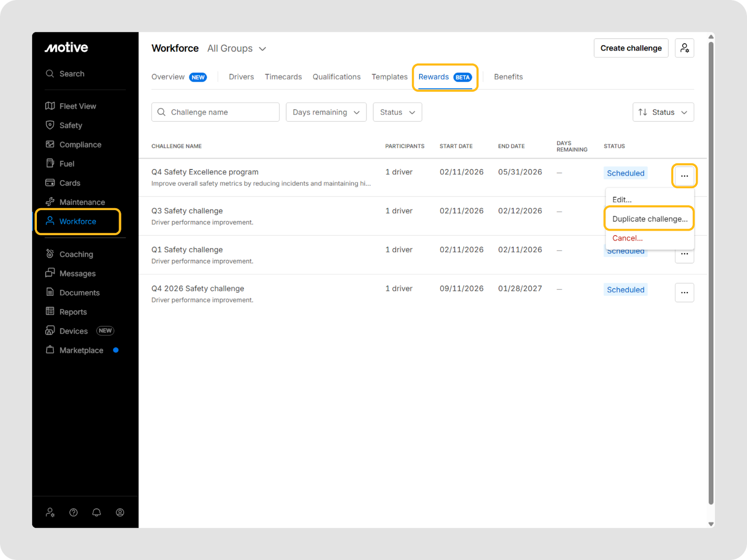The image size is (747, 560).
Task: Click the Coaching medal icon
Action: [x=50, y=254]
